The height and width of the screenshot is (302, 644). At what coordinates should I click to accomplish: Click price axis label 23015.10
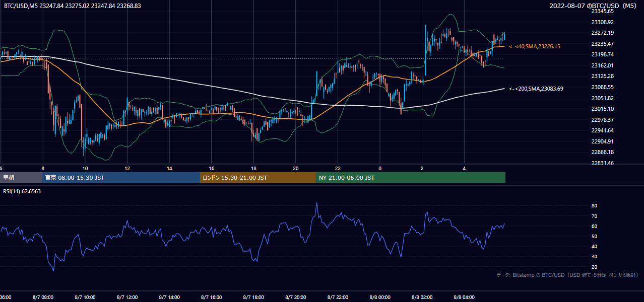point(602,109)
